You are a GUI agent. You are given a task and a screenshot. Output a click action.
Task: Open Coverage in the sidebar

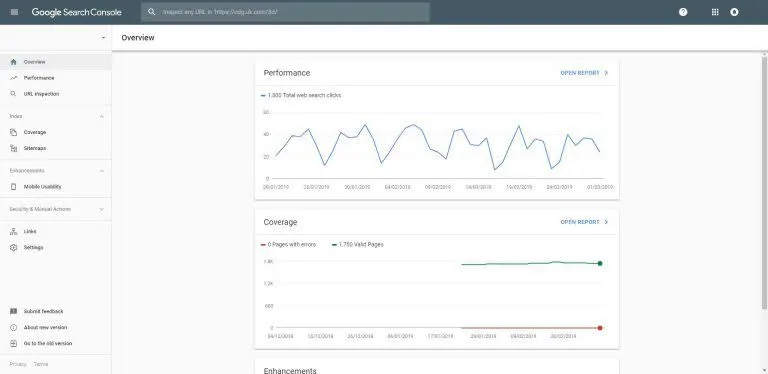point(56,132)
